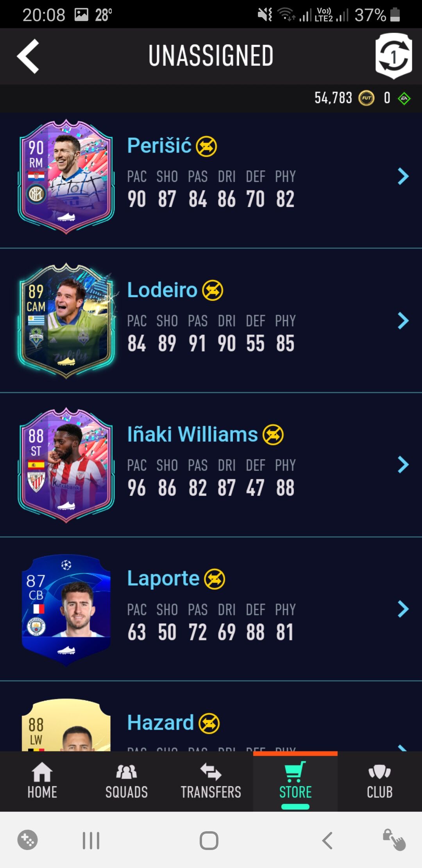Tap untradeable icon beside Iñaki Williams
Image resolution: width=422 pixels, height=868 pixels.
(273, 435)
